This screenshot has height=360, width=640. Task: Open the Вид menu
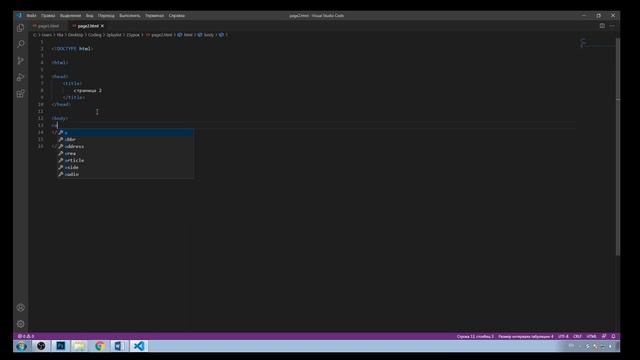coord(89,16)
